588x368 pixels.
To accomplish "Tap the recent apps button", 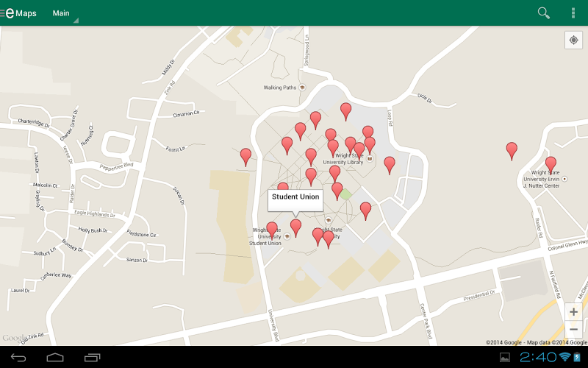I will [93, 357].
